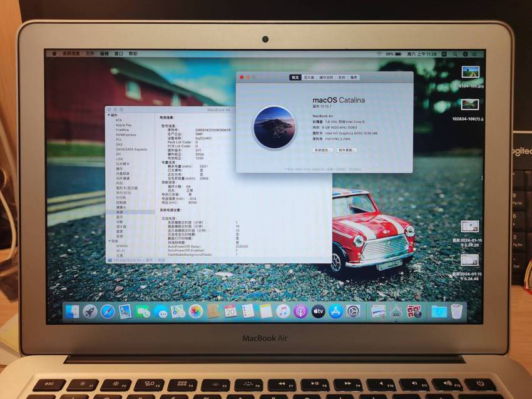This screenshot has height=399, width=532.
Task: Open the 78104-105.jpg desktop thumbnail
Action: [x=470, y=72]
